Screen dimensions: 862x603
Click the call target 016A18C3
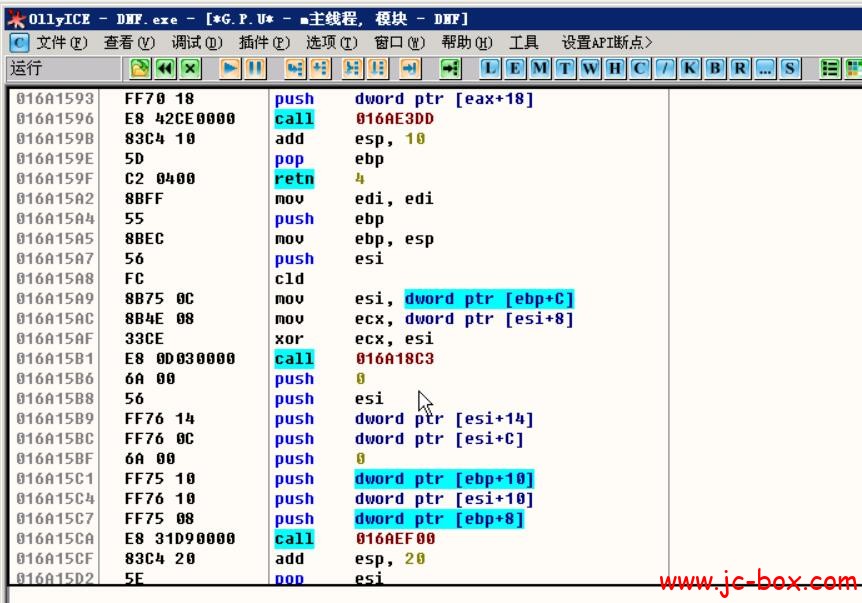pyautogui.click(x=395, y=359)
